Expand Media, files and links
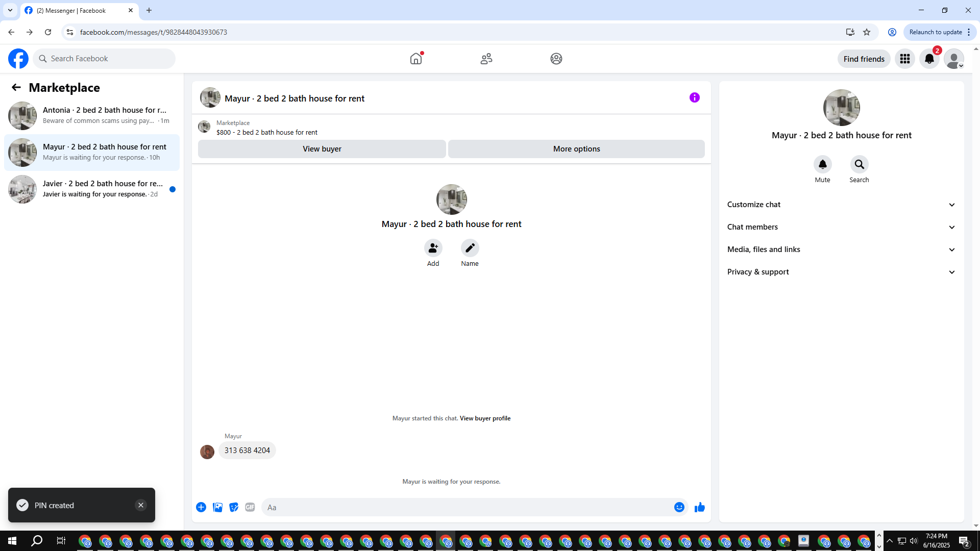This screenshot has width=980, height=551. (841, 249)
